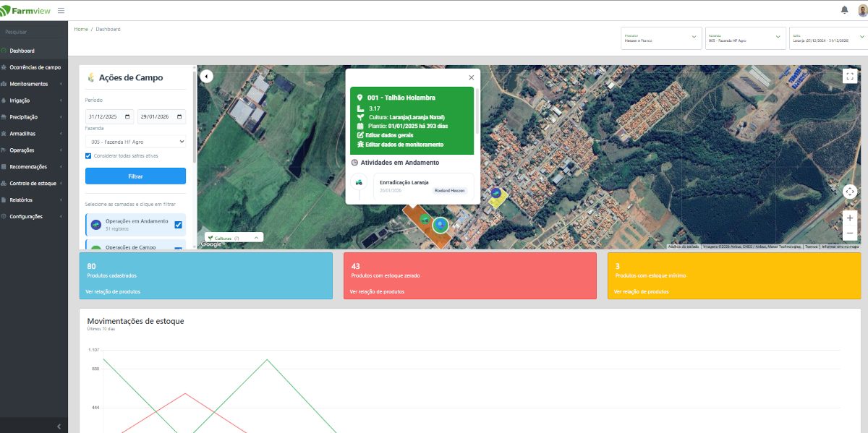
Task: Click the Irrigação drop icon
Action: click(x=4, y=100)
